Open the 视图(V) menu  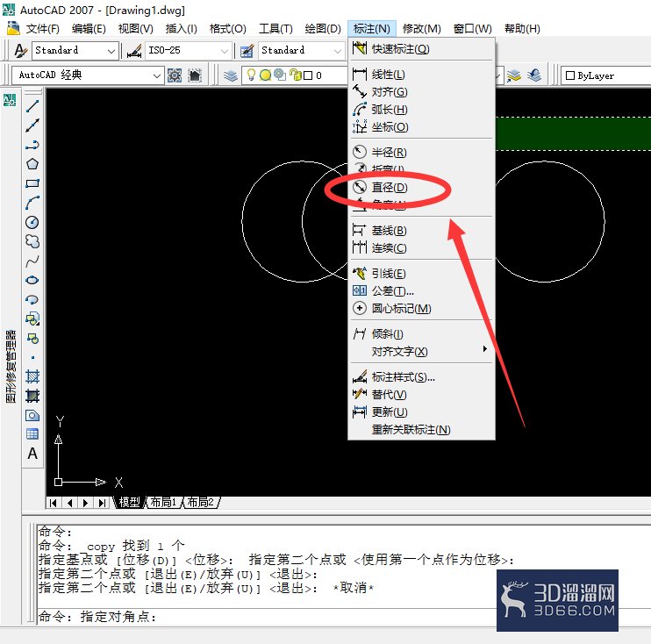coord(135,29)
